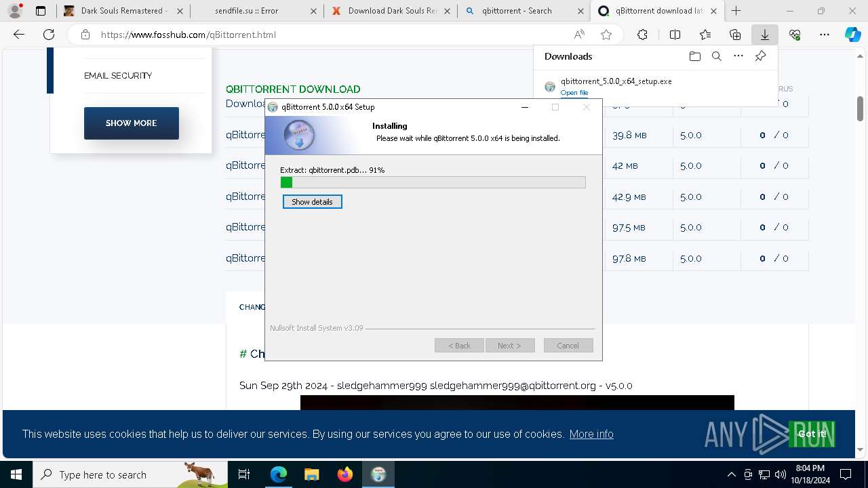The height and width of the screenshot is (488, 868).
Task: Open Split screen icon in toolbar
Action: tap(675, 35)
